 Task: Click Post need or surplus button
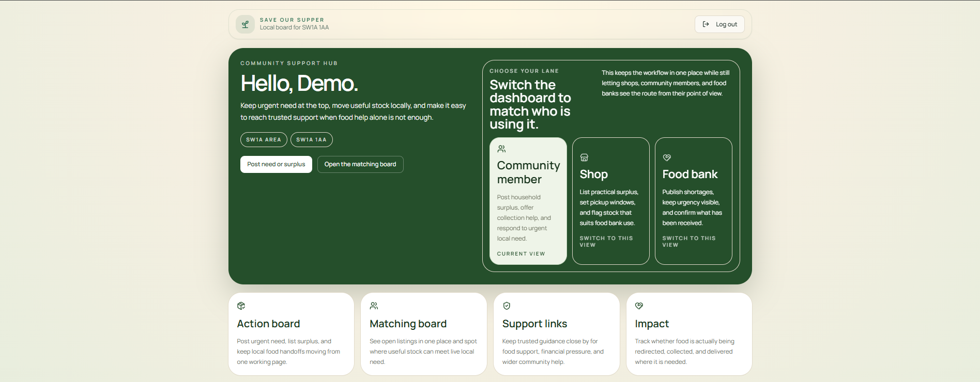(x=276, y=164)
